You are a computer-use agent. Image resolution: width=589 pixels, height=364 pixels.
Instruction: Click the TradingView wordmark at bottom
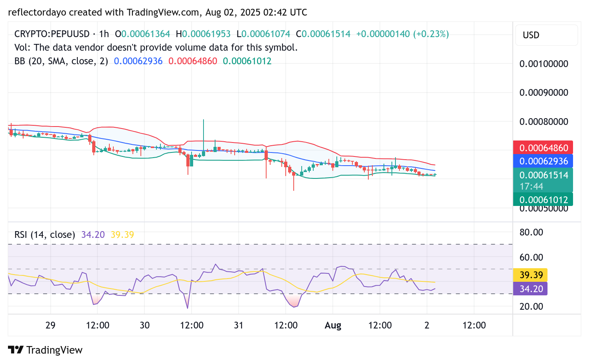pyautogui.click(x=54, y=350)
